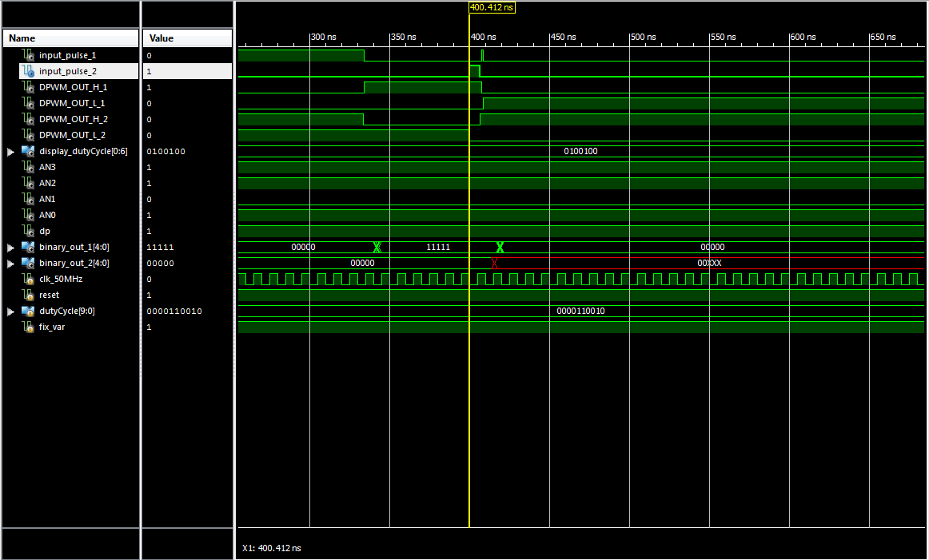
Task: Click the yellow 400.412 ns cursor label
Action: [x=492, y=7]
